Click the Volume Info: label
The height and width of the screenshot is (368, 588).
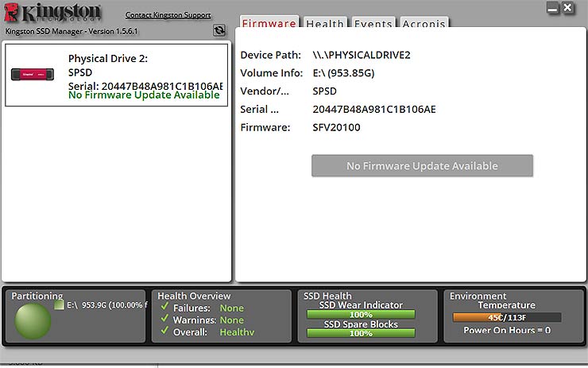pyautogui.click(x=272, y=73)
